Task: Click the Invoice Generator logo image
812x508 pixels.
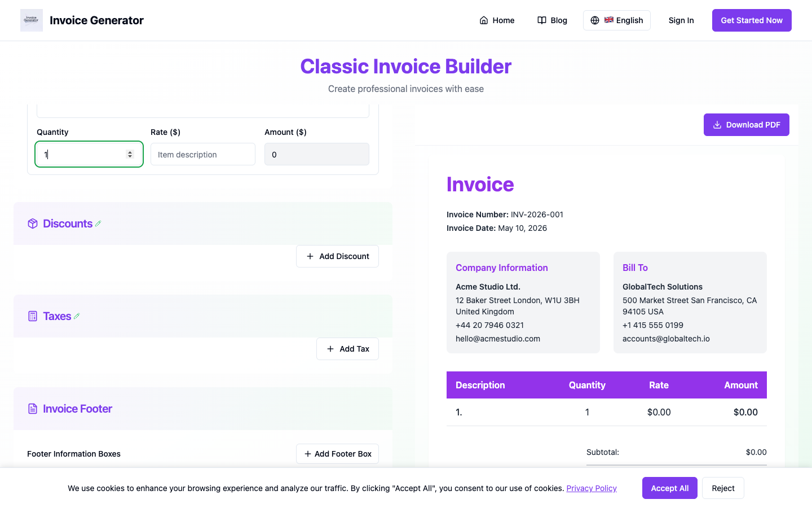Action: click(x=32, y=20)
